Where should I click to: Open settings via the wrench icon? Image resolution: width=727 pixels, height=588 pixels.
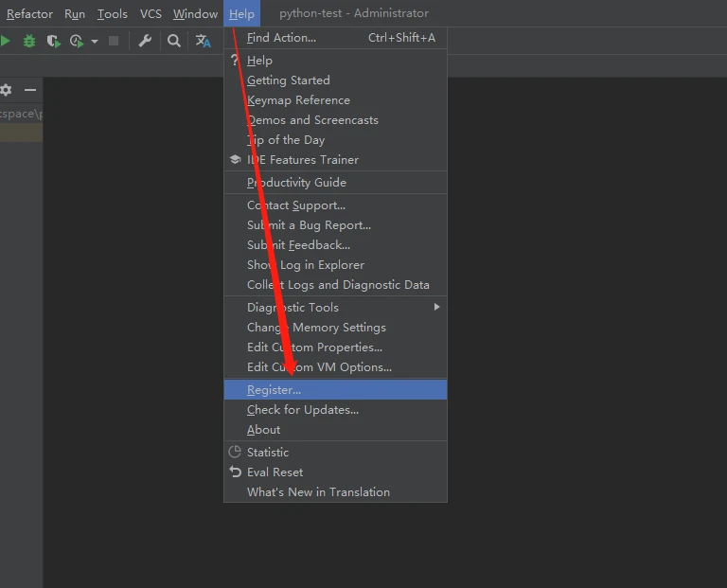tap(145, 41)
